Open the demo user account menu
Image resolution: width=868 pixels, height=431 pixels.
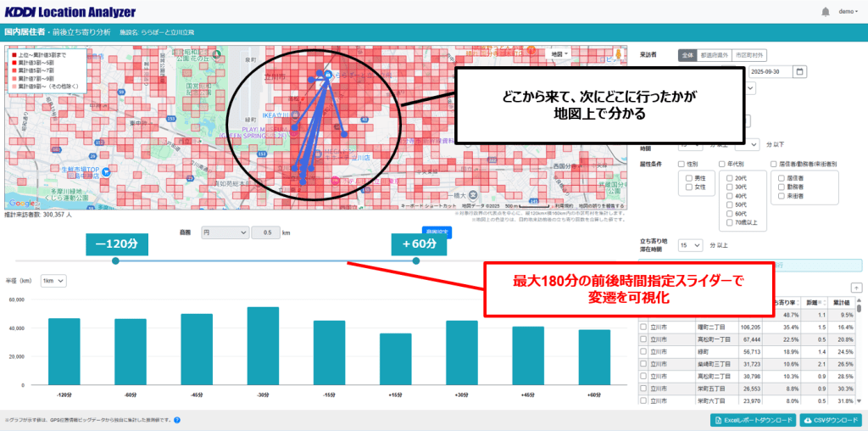pyautogui.click(x=849, y=12)
